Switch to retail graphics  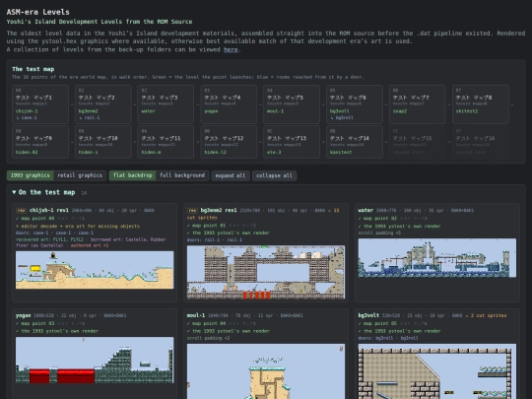pyautogui.click(x=80, y=175)
